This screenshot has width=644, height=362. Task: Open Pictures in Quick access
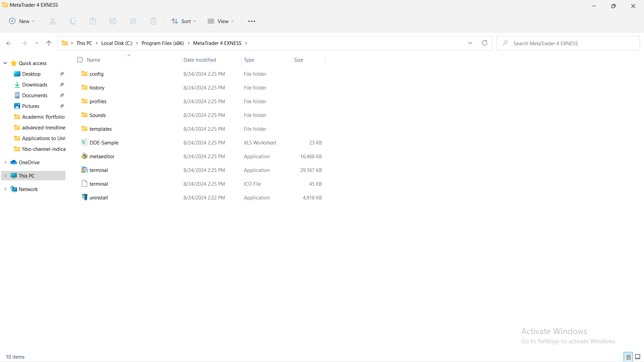pyautogui.click(x=31, y=106)
